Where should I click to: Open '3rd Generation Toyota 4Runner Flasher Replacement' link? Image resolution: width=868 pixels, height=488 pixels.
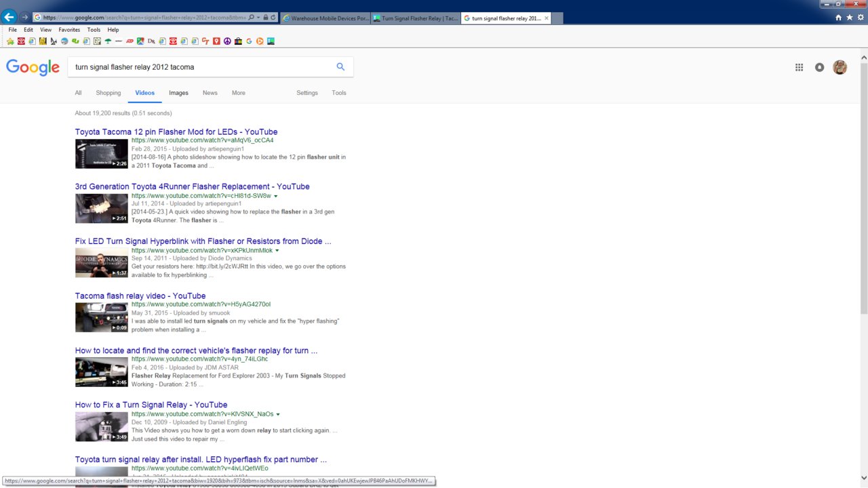pos(193,186)
